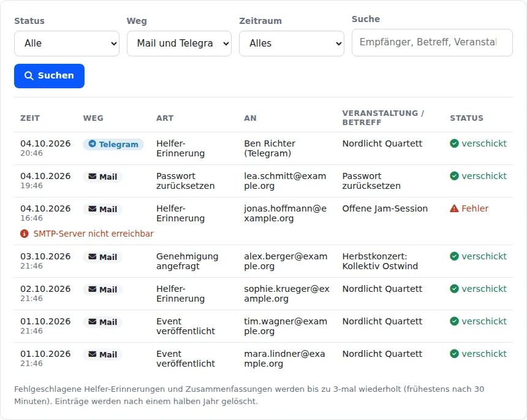Click Nordlicht Quartett in Ben Richter row
The image size is (527, 420).
pos(382,143)
